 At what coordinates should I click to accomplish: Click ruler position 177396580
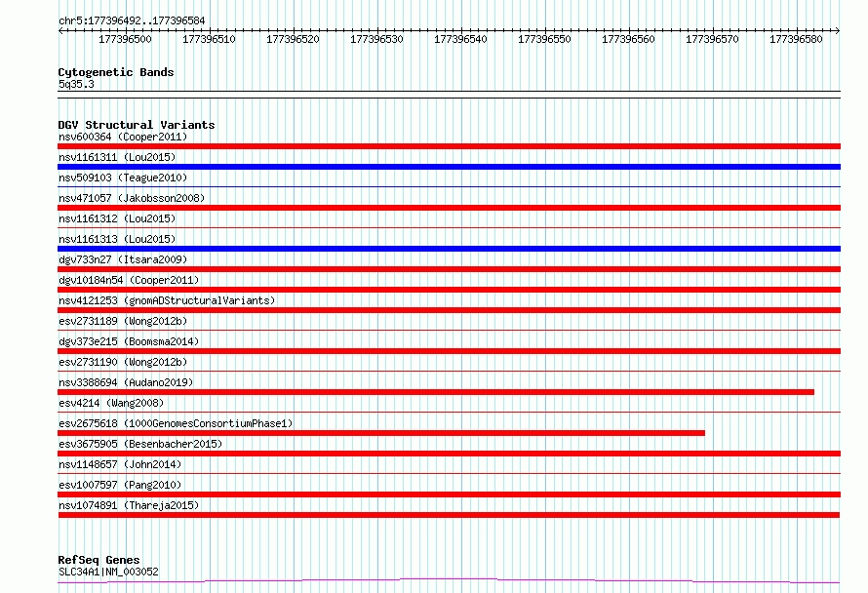tap(796, 39)
